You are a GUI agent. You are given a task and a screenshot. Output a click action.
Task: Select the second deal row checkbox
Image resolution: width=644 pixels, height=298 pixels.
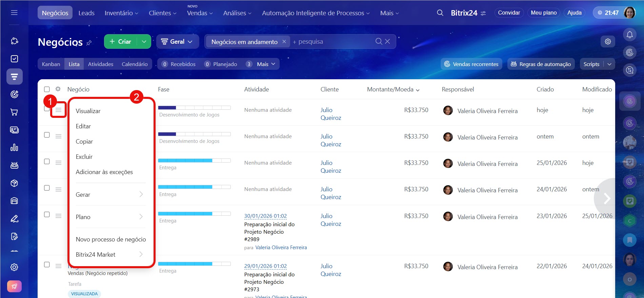pos(47,135)
